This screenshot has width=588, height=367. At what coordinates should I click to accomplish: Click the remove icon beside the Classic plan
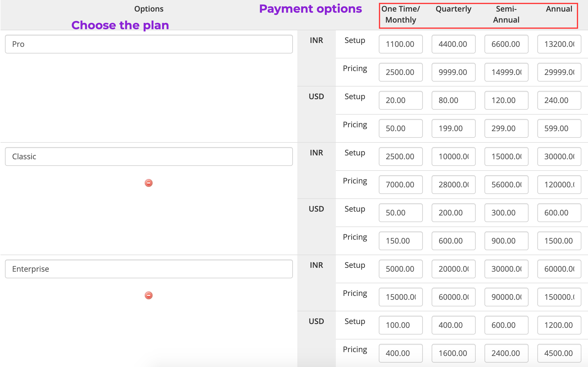point(148,183)
